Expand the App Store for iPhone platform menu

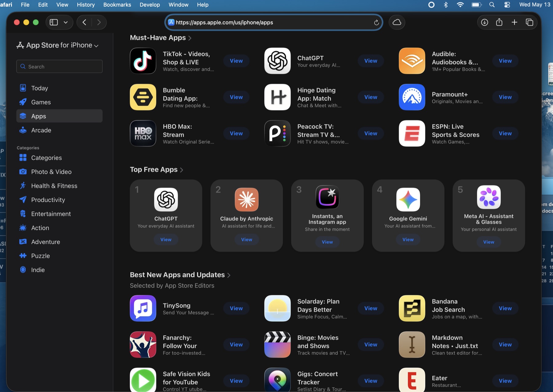[57, 45]
